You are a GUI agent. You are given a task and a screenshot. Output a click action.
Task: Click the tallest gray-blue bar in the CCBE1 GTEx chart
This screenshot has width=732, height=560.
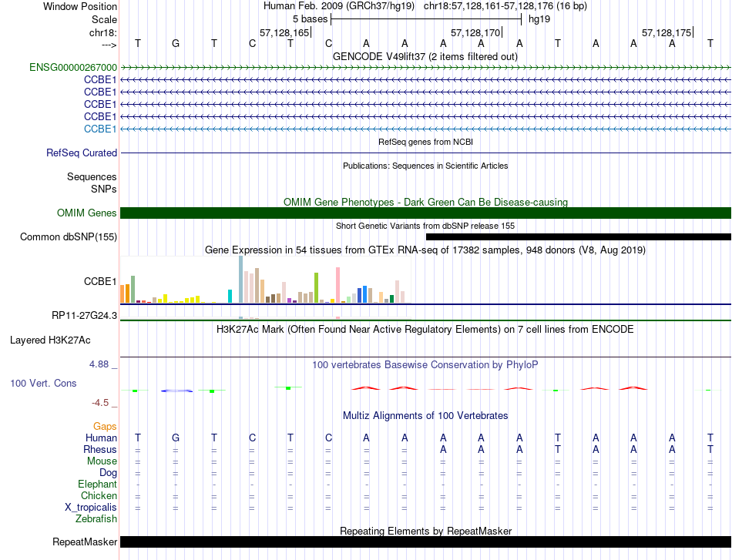coord(241,280)
